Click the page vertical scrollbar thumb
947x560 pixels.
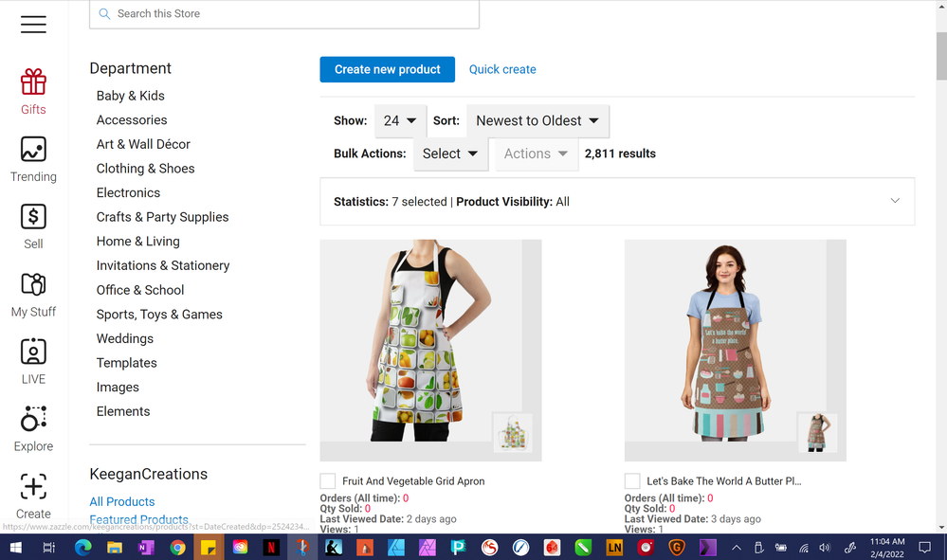tap(941, 56)
